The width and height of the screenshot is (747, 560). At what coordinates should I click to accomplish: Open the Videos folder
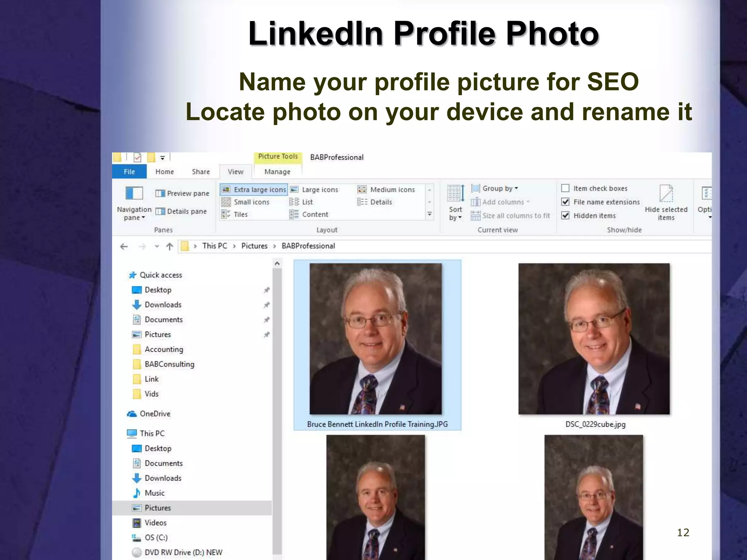155,523
